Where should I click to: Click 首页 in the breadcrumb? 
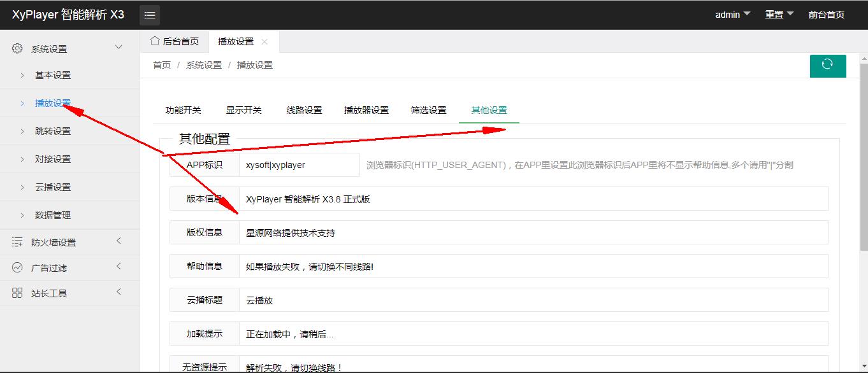(x=162, y=65)
